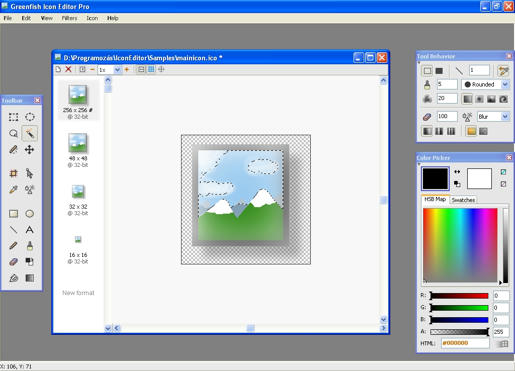Image resolution: width=515 pixels, height=371 pixels.
Task: Click the background white color swatch
Action: [x=479, y=179]
